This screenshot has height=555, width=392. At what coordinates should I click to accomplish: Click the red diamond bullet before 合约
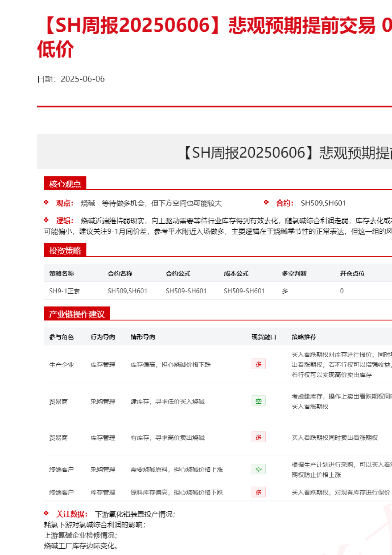tap(266, 203)
